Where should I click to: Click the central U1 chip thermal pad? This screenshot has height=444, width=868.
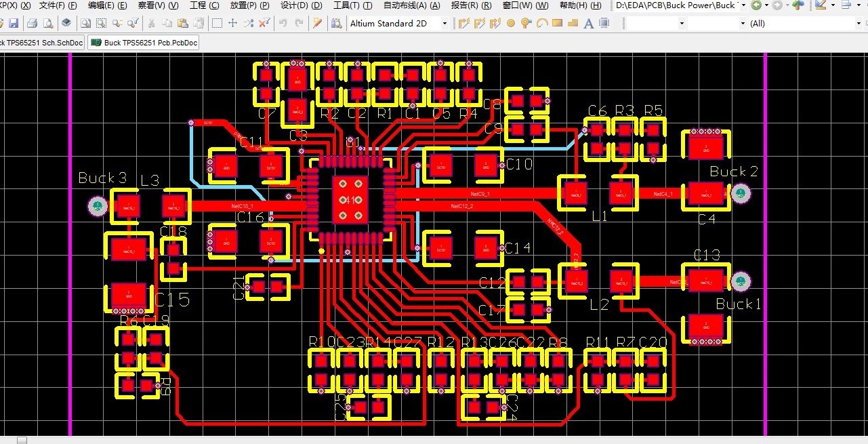350,199
